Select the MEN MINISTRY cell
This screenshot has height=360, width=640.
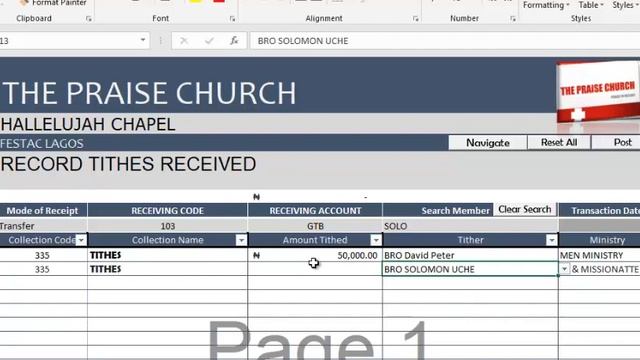[x=599, y=255]
